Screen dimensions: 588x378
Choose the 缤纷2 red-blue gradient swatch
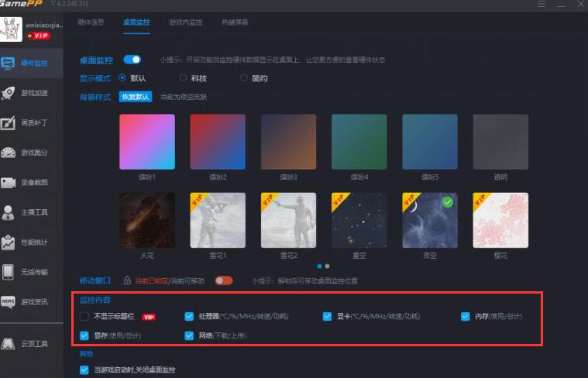218,142
